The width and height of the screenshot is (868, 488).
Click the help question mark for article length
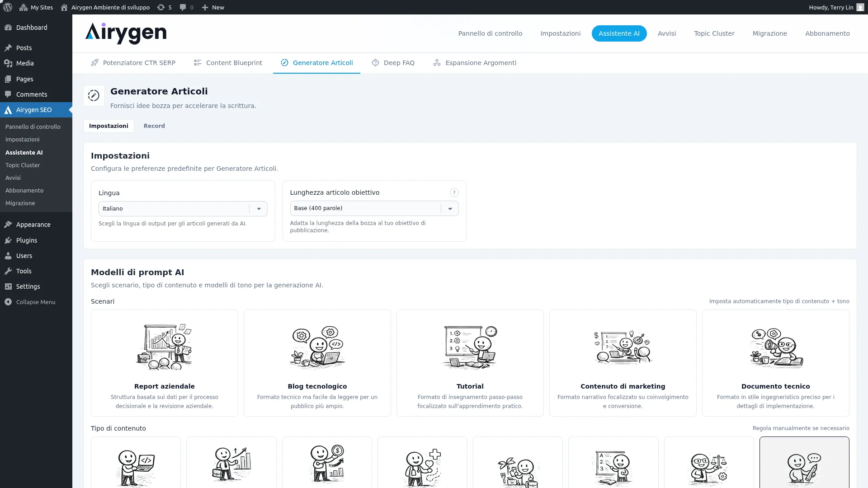coord(454,193)
